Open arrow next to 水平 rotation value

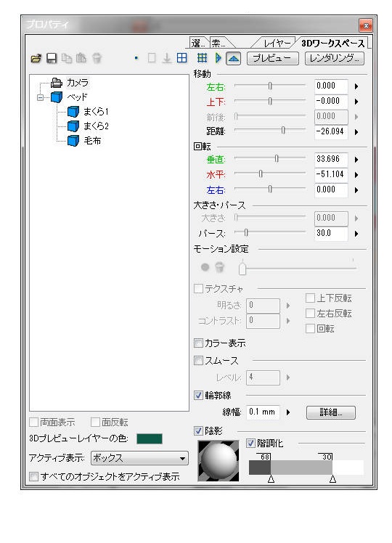pos(356,175)
